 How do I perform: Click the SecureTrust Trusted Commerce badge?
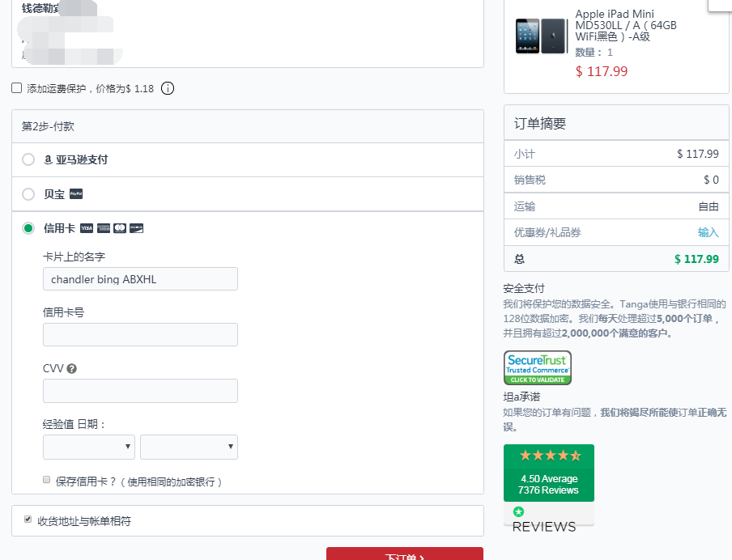coord(538,367)
